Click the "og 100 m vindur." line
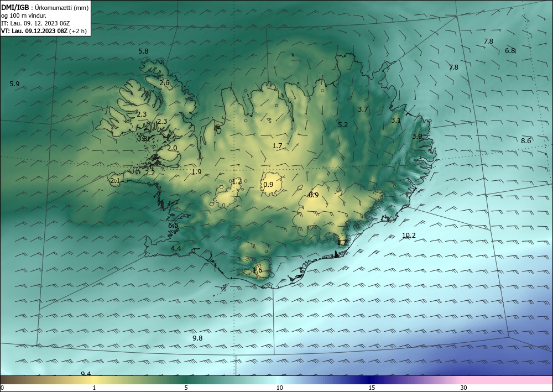This screenshot has width=553, height=392. pyautogui.click(x=24, y=15)
